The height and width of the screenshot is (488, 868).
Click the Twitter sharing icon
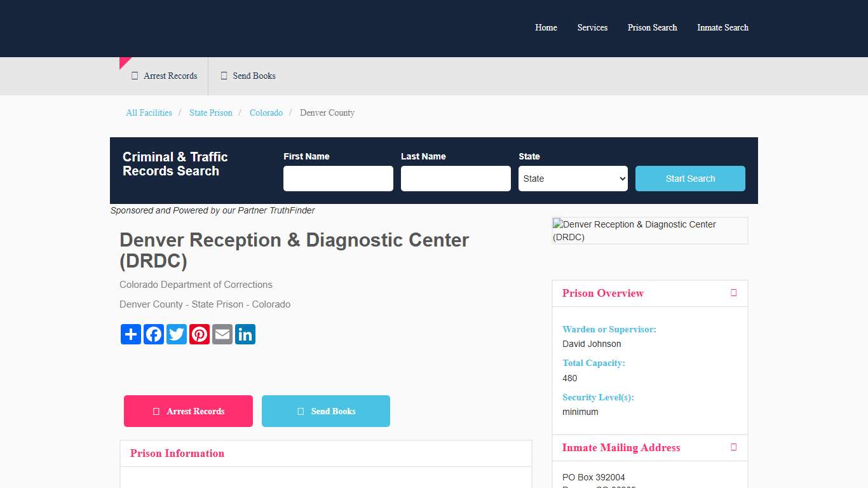[176, 334]
